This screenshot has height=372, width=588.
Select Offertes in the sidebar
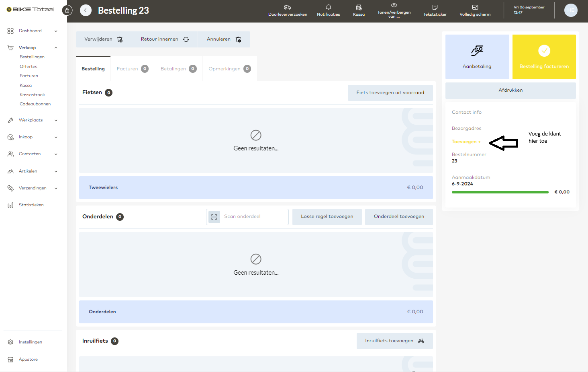(x=29, y=67)
